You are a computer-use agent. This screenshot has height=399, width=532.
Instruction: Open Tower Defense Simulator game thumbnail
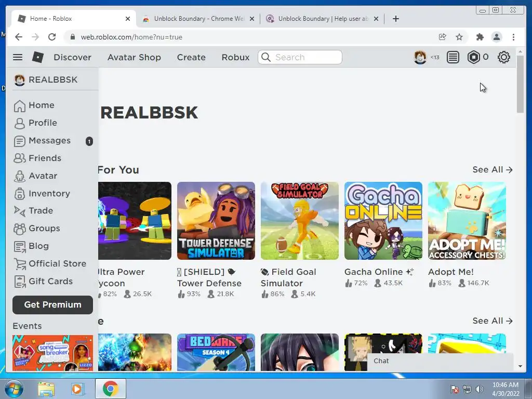click(216, 221)
